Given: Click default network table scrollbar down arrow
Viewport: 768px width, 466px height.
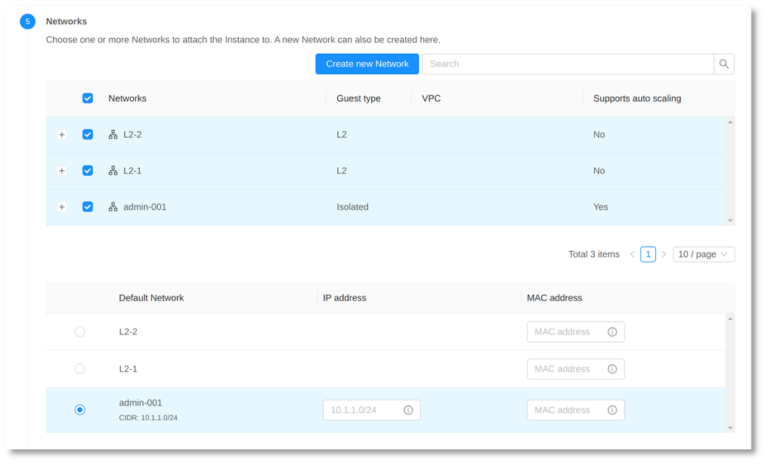Looking at the screenshot, I should [x=730, y=428].
